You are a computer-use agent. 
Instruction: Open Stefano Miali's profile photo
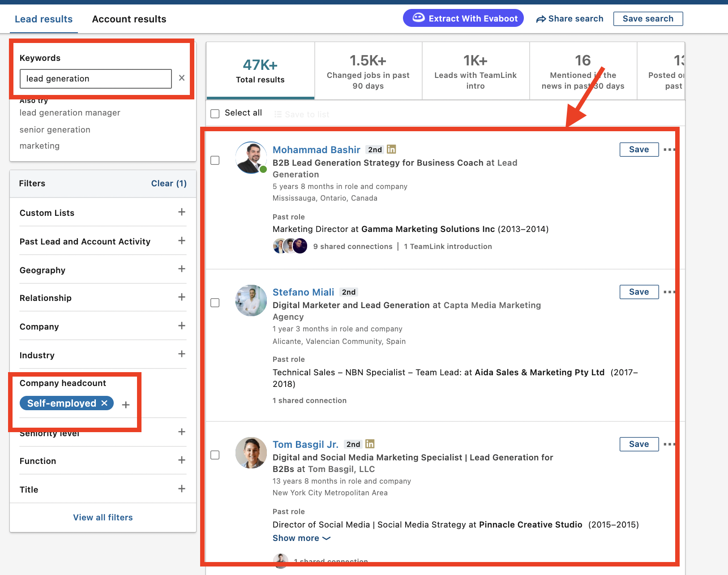coord(251,300)
